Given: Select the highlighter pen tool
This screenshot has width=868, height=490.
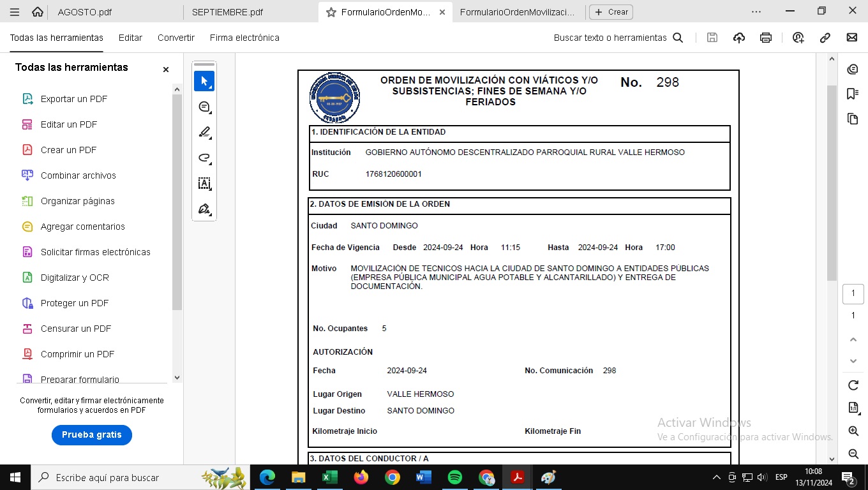Looking at the screenshot, I should click(204, 133).
